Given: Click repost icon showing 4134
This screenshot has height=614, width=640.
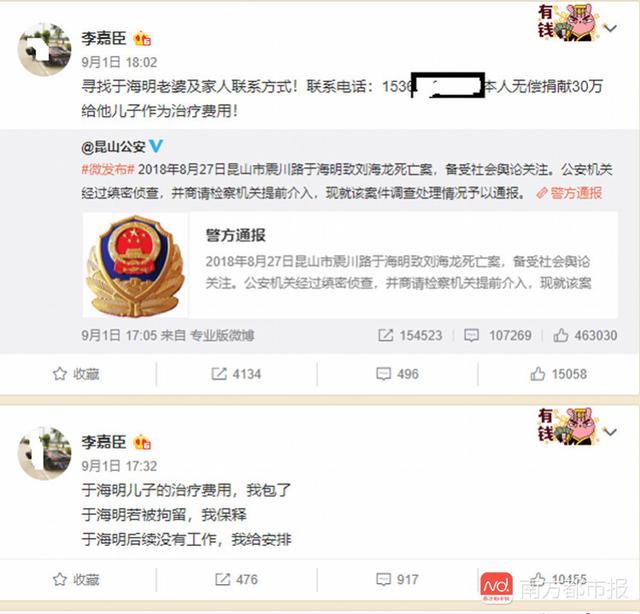Looking at the screenshot, I should tap(219, 374).
